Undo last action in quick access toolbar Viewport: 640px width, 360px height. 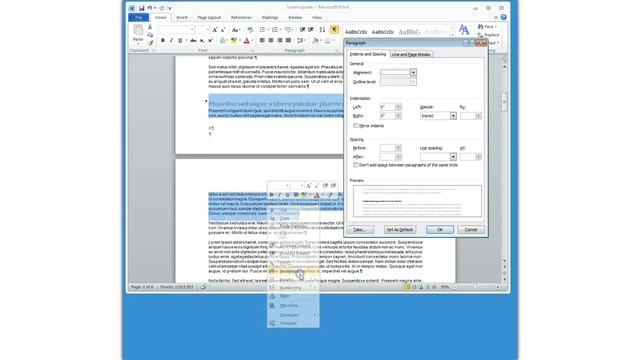150,8
